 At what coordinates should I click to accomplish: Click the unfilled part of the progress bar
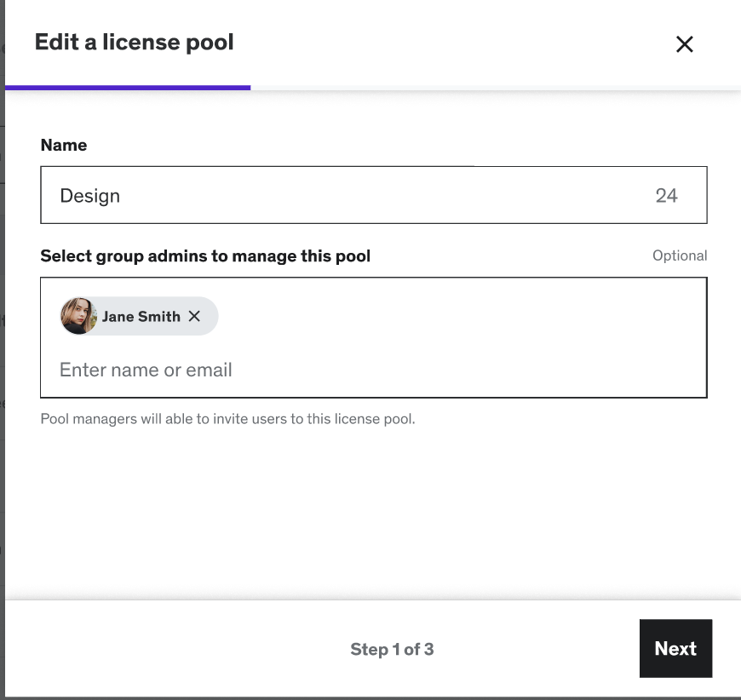(494, 87)
